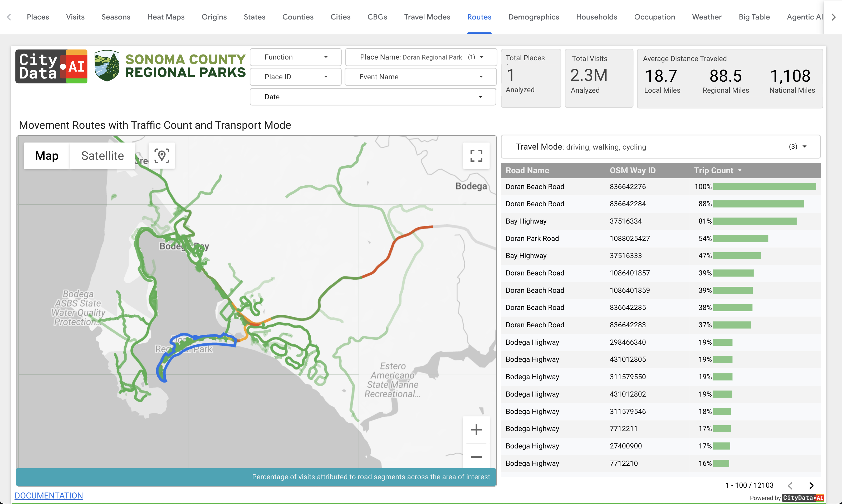842x504 pixels.
Task: Open the Date dropdown
Action: 373,97
